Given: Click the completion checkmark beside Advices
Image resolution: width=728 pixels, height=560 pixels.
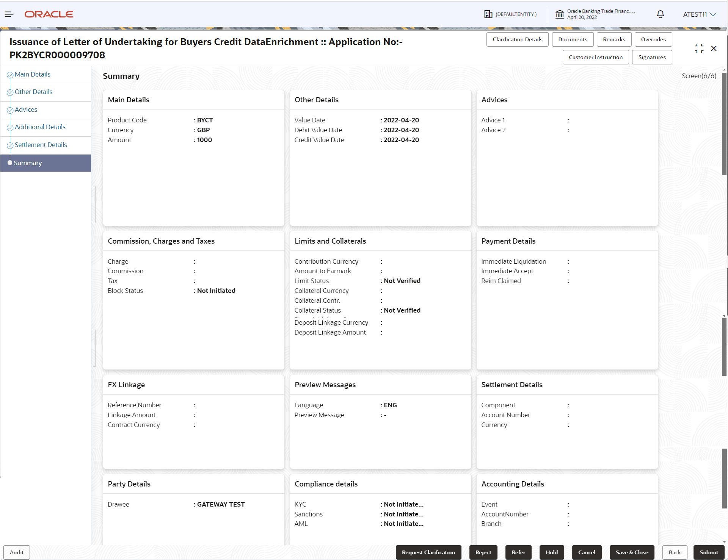Looking at the screenshot, I should pyautogui.click(x=10, y=110).
